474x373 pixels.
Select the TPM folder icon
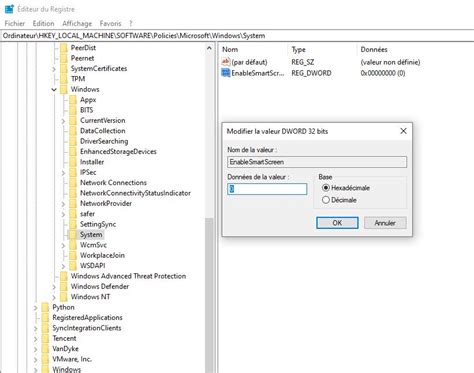tap(64, 79)
